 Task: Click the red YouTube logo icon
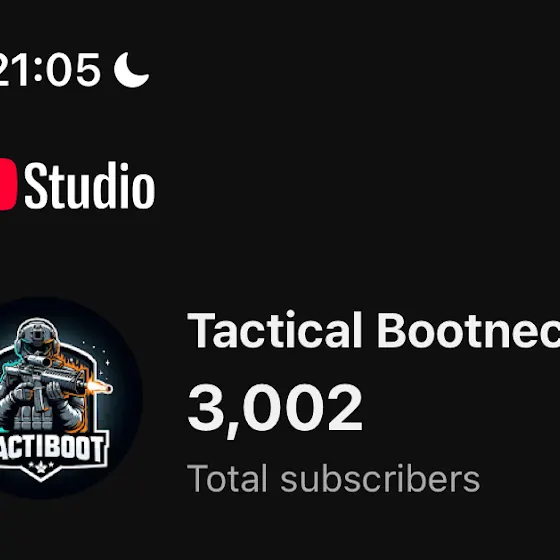point(8,184)
